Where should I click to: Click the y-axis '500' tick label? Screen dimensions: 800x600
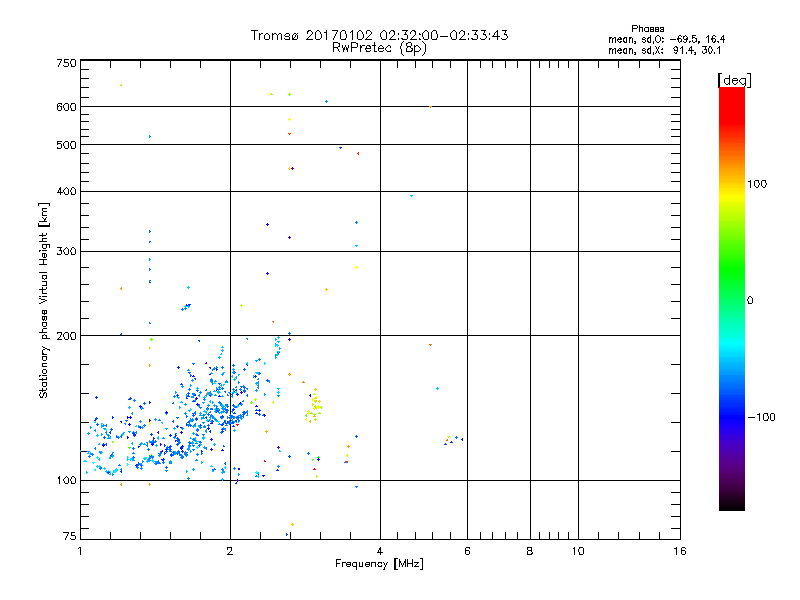click(66, 145)
